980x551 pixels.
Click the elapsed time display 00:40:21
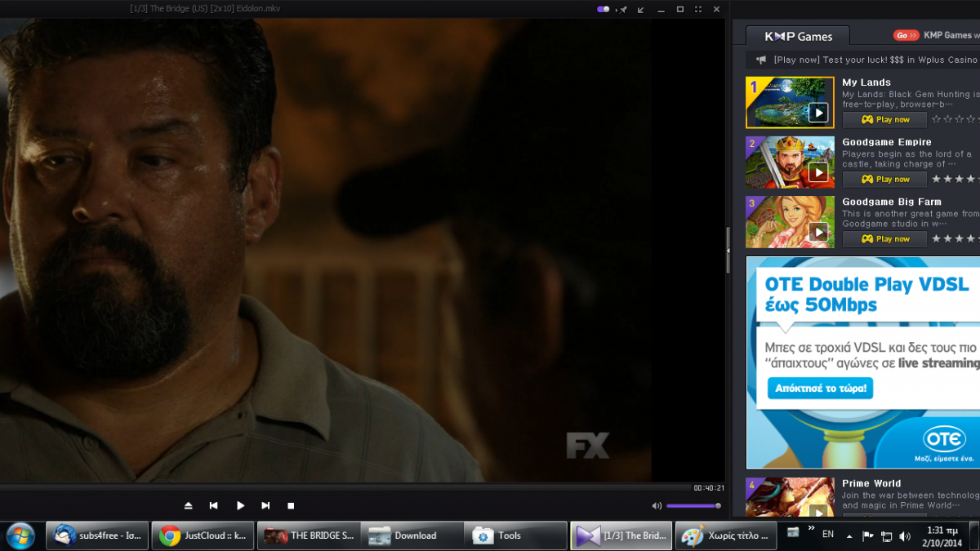(x=708, y=488)
